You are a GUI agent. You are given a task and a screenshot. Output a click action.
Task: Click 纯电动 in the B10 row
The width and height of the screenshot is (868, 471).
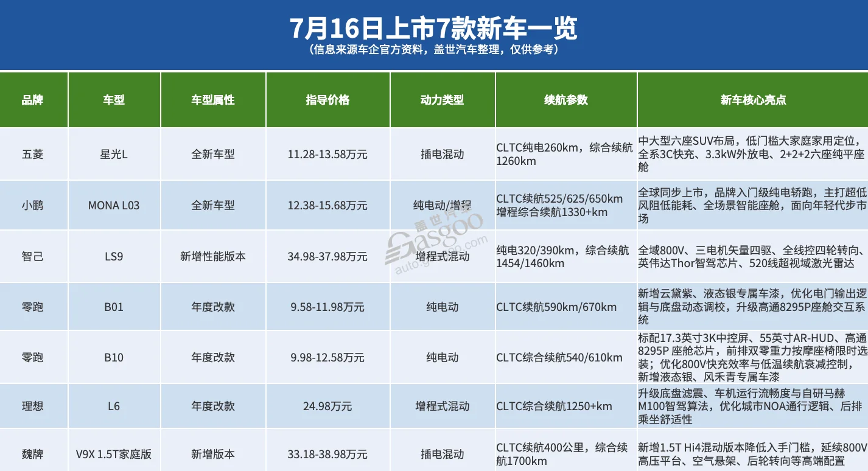(x=443, y=357)
